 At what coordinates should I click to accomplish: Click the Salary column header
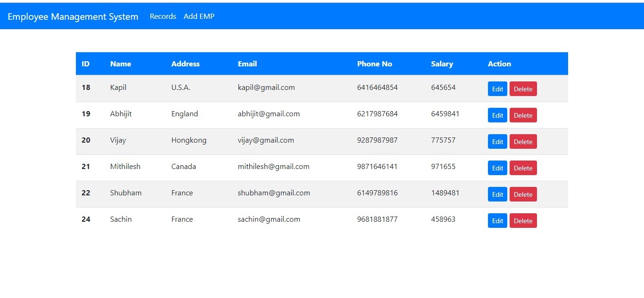(442, 64)
